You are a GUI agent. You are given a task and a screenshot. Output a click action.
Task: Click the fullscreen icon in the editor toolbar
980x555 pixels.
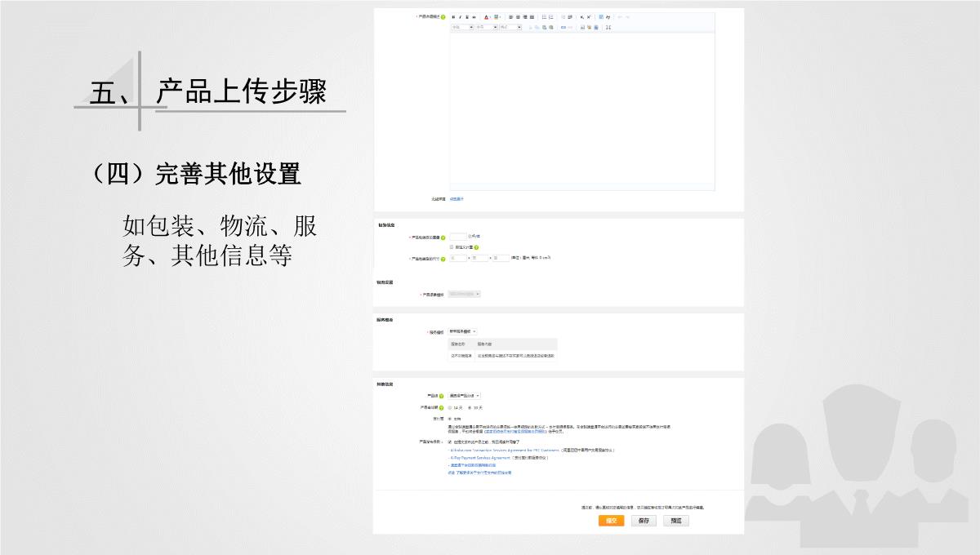(608, 27)
